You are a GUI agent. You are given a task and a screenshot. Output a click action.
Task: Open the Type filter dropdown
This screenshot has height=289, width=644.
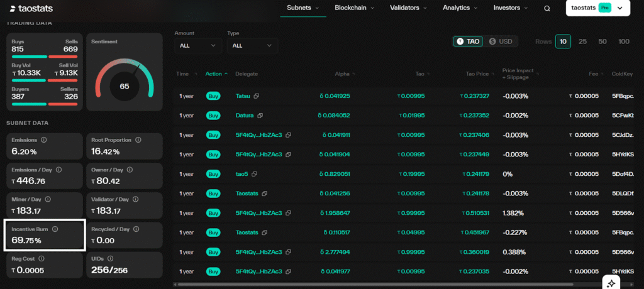[x=252, y=45]
